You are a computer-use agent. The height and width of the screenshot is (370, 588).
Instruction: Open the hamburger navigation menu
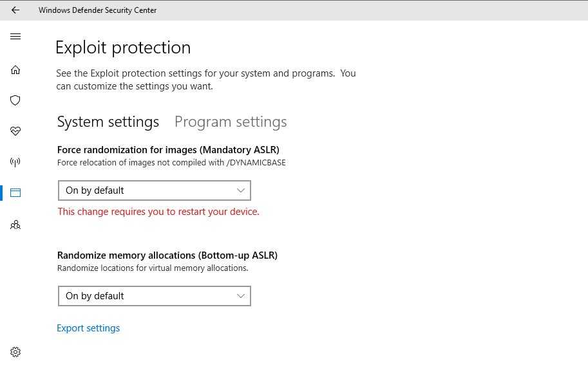coord(15,36)
